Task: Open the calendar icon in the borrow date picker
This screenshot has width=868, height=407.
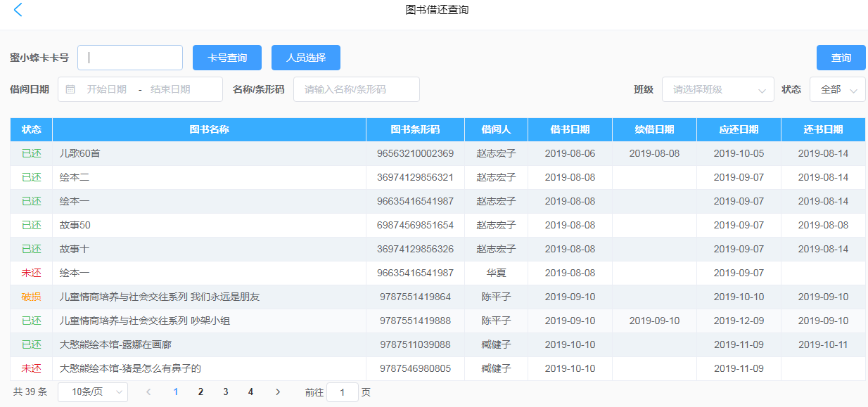Action: click(x=70, y=89)
